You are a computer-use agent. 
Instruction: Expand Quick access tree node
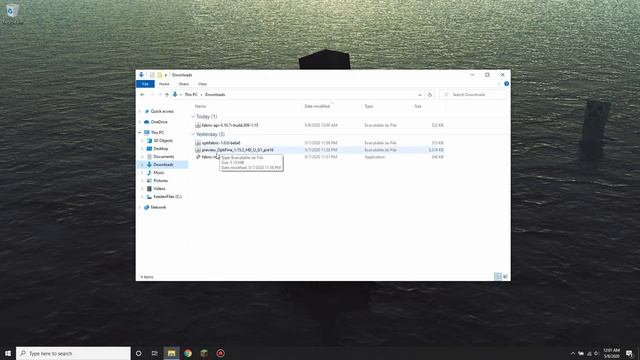pos(140,111)
